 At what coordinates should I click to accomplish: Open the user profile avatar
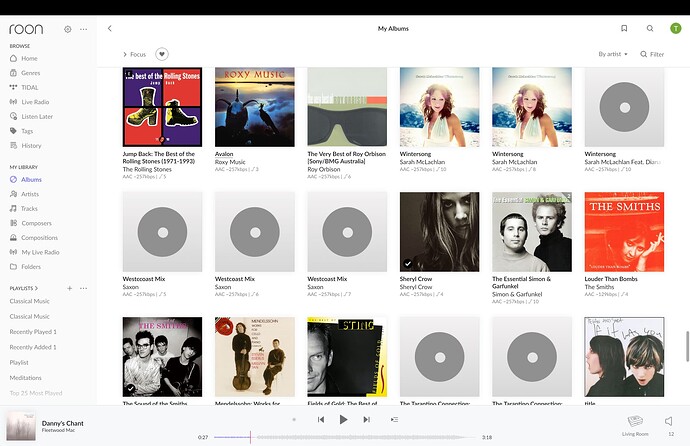(x=675, y=29)
